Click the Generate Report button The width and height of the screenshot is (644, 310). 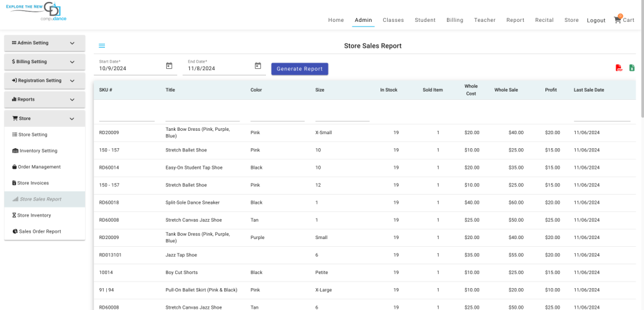coord(299,69)
